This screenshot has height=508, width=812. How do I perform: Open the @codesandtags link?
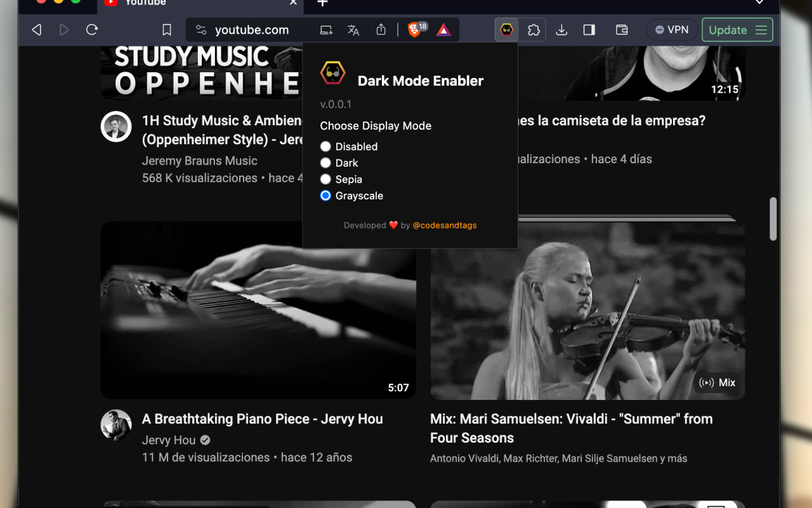click(x=445, y=225)
